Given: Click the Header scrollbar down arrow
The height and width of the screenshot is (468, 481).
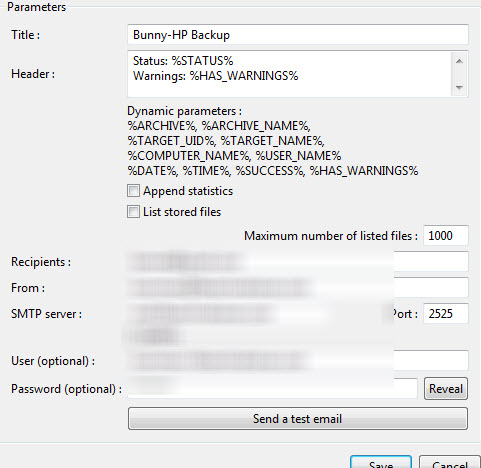Looking at the screenshot, I should 459,87.
